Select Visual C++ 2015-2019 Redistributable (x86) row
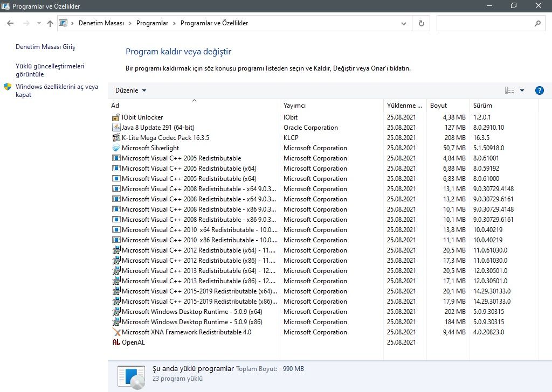 [x=323, y=302]
